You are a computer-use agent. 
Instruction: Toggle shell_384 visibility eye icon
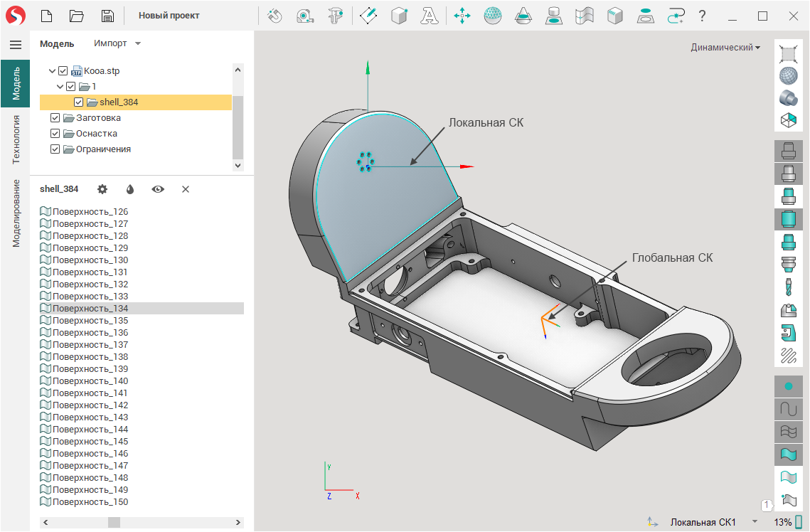pyautogui.click(x=158, y=189)
